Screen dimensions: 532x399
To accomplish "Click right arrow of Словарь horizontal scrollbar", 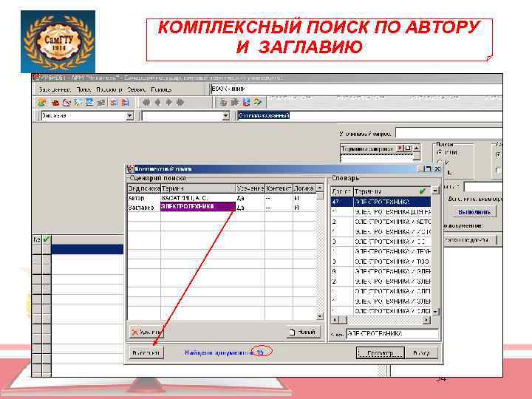I will coord(426,320).
